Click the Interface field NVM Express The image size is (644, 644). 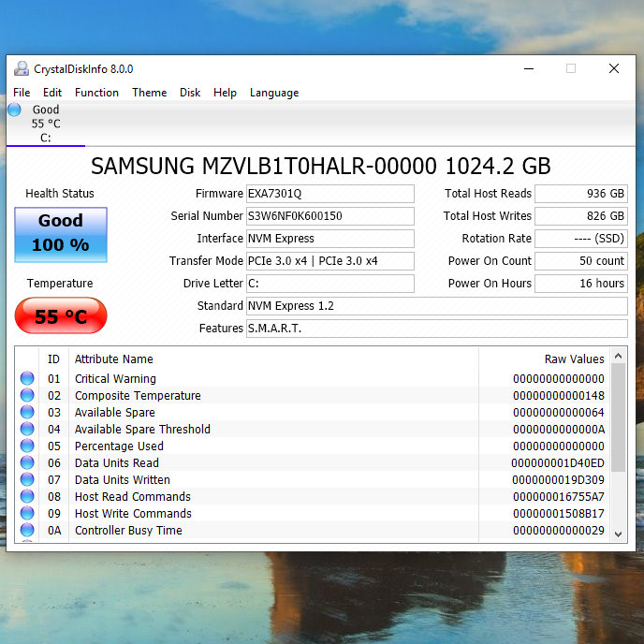(x=330, y=239)
